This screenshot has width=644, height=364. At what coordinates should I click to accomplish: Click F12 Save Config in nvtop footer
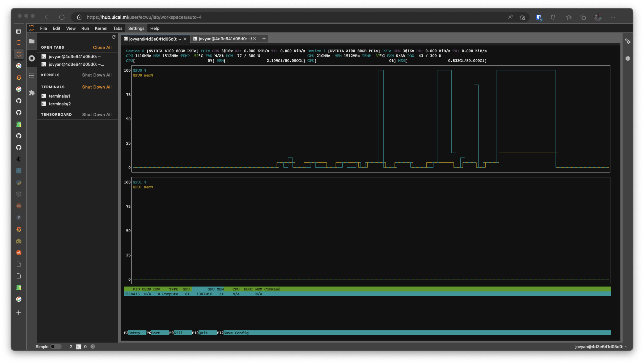232,333
